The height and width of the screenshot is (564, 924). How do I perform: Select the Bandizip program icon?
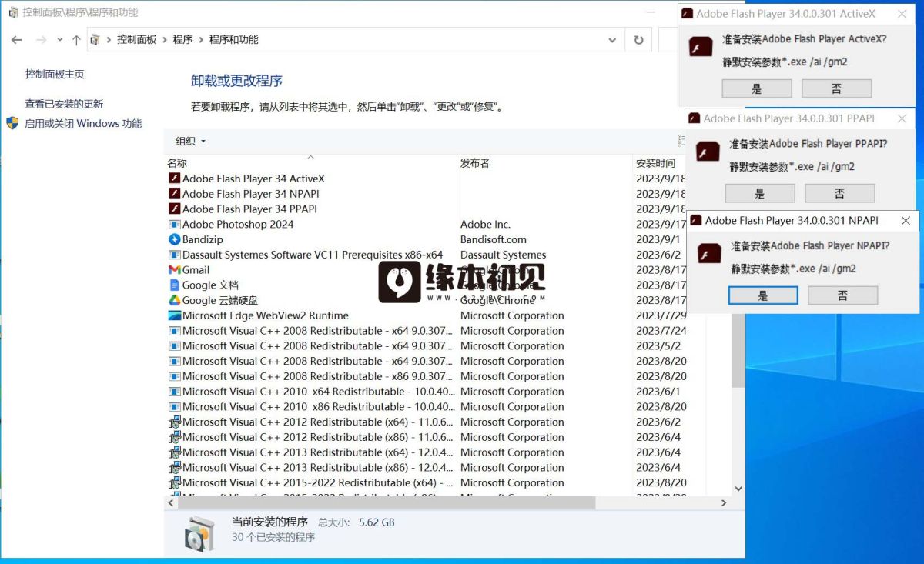(x=174, y=239)
